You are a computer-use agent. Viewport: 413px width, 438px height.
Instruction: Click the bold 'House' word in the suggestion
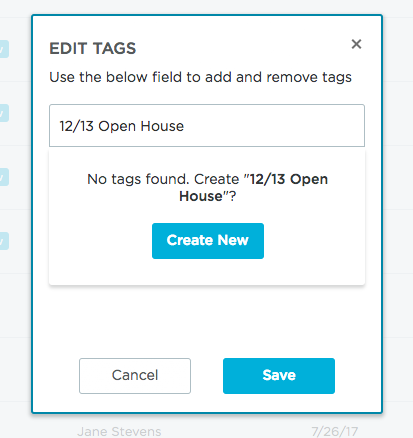pyautogui.click(x=201, y=196)
